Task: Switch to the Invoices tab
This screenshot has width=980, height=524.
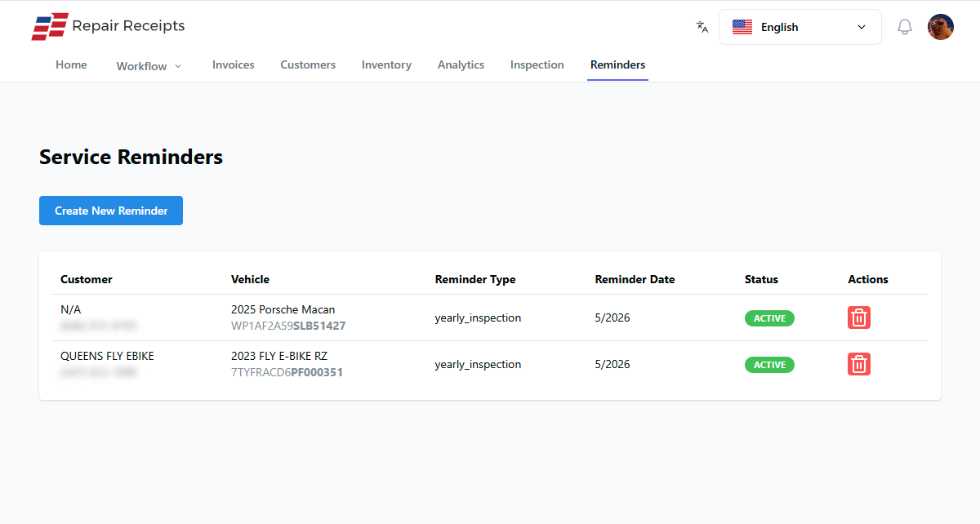Action: pos(233,64)
